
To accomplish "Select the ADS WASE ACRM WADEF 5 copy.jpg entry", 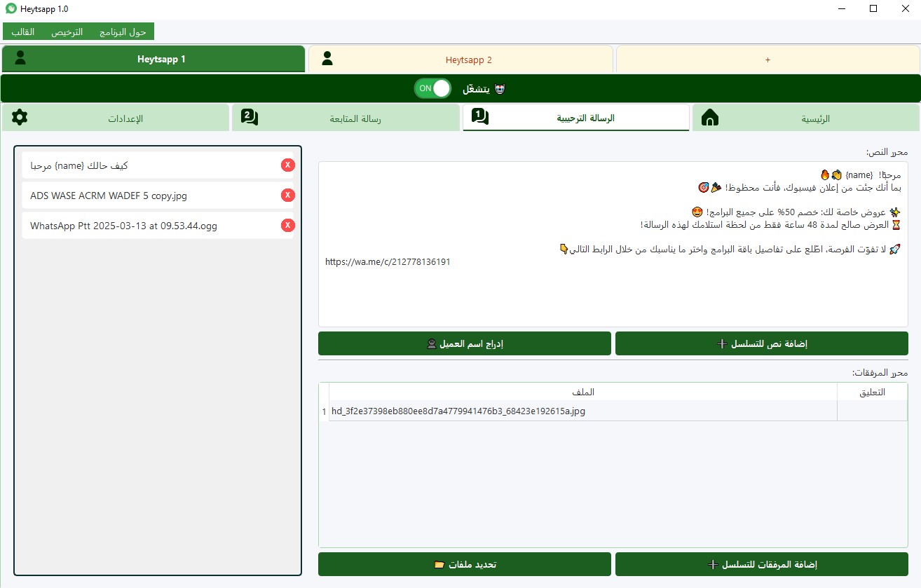I will (158, 196).
